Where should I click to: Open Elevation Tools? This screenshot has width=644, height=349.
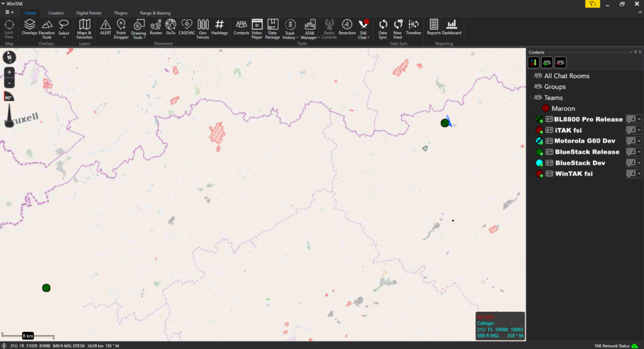coord(47,29)
